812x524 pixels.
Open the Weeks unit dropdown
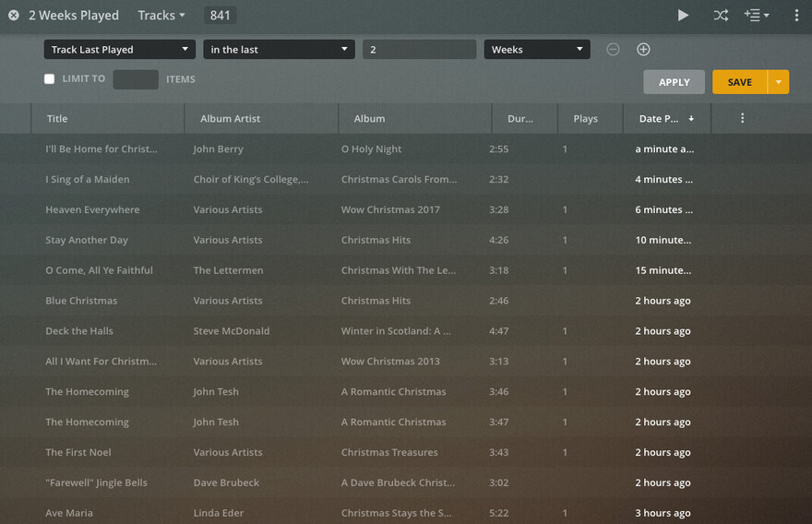click(x=537, y=49)
